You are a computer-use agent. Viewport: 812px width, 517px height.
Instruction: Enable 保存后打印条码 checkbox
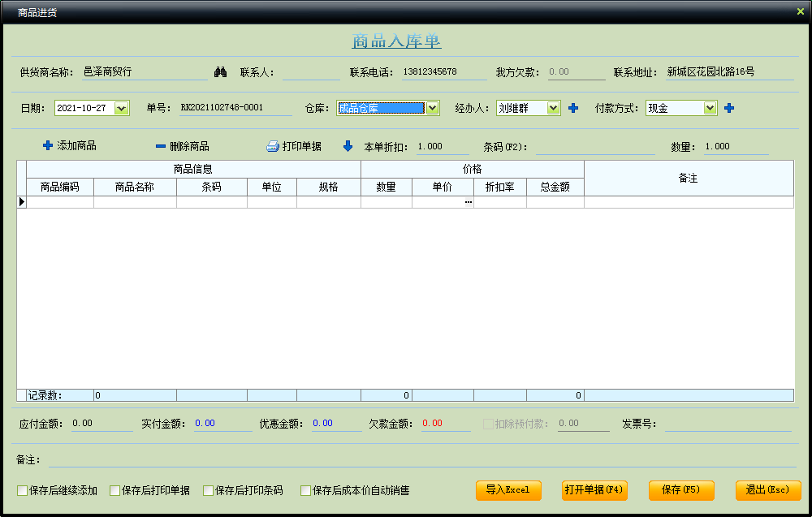coord(208,490)
